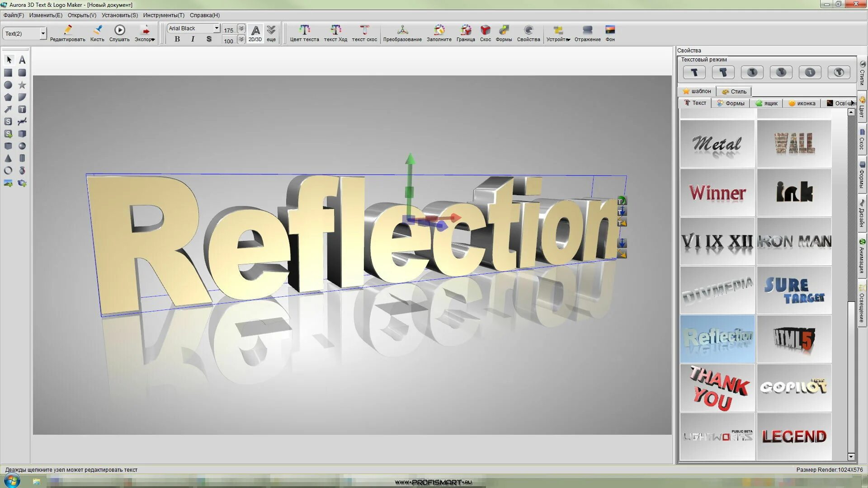
Task: Select the Winner text template thumbnail
Action: [x=717, y=193]
